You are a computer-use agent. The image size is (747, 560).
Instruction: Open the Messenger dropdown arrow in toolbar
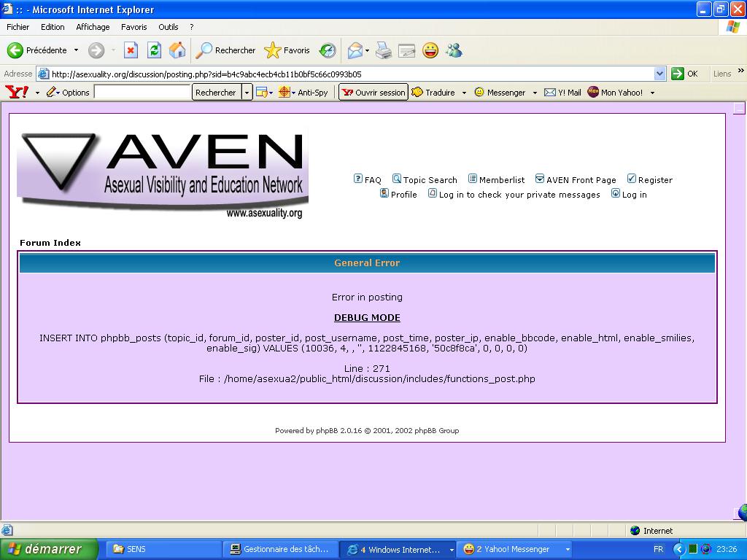tap(535, 93)
